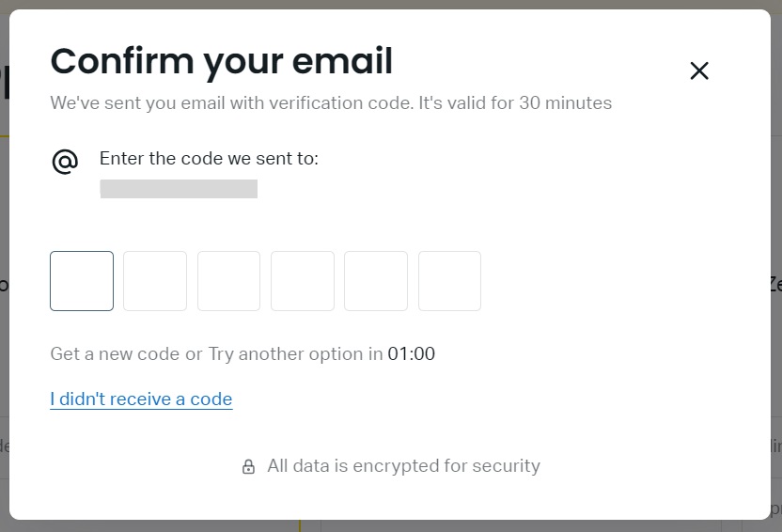The image size is (782, 532).
Task: Click the padlock security icon
Action: click(248, 466)
